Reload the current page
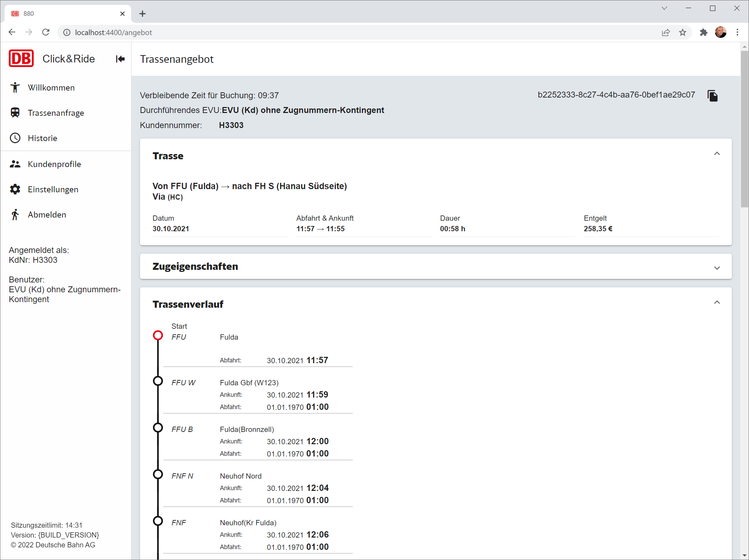749x560 pixels. [x=46, y=32]
